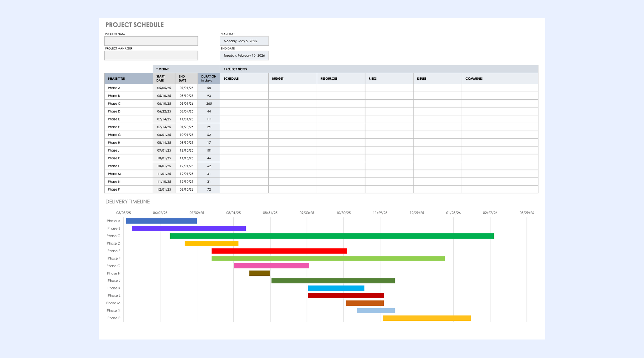The width and height of the screenshot is (644, 358).
Task: Click the DELIVERY TIMELINE heading
Action: click(128, 202)
